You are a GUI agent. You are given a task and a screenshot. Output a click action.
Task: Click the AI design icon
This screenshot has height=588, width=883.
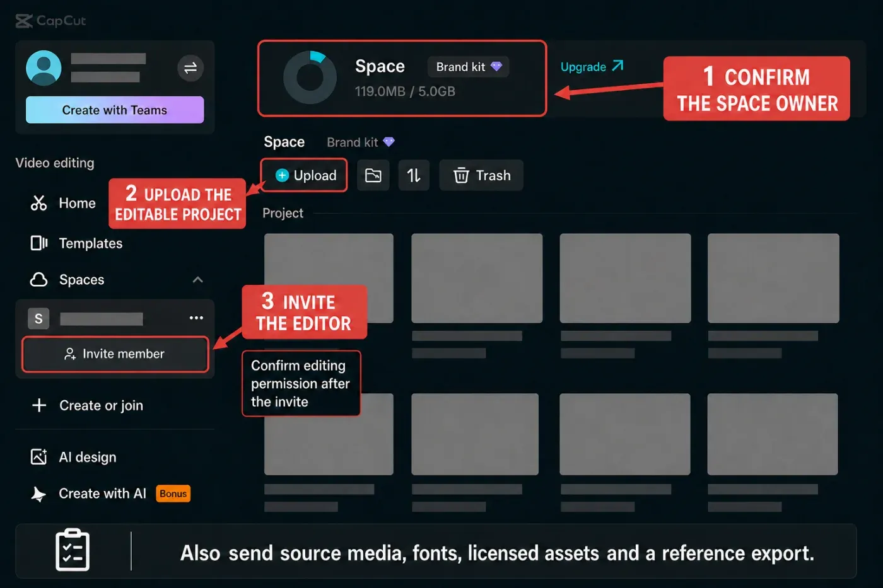tap(39, 457)
